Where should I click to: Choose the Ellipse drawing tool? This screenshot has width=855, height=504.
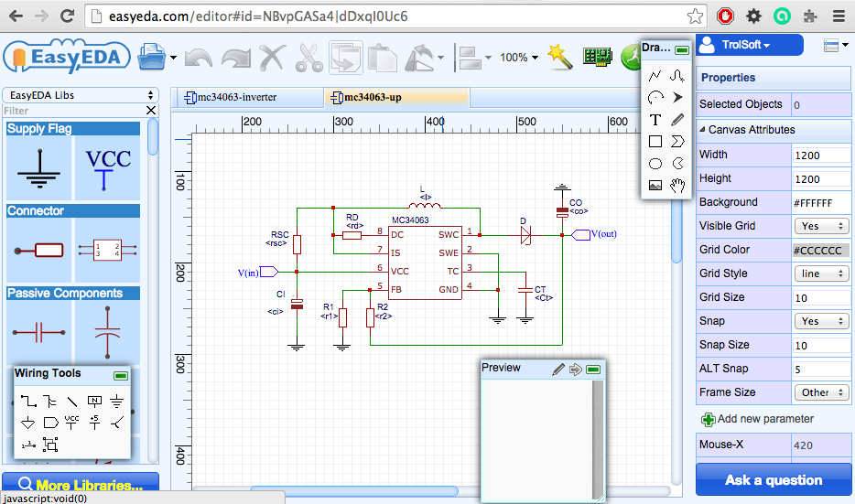pos(655,164)
